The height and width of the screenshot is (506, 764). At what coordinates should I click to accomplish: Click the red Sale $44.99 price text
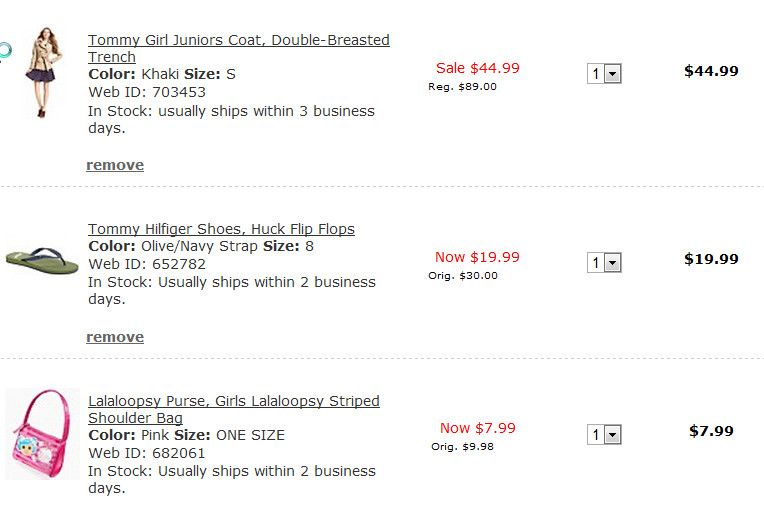pos(477,68)
